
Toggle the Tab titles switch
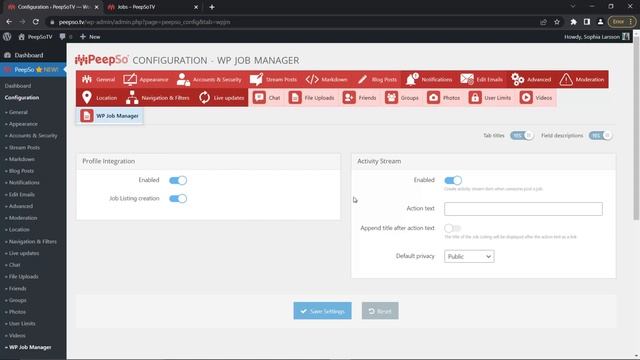pyautogui.click(x=522, y=136)
